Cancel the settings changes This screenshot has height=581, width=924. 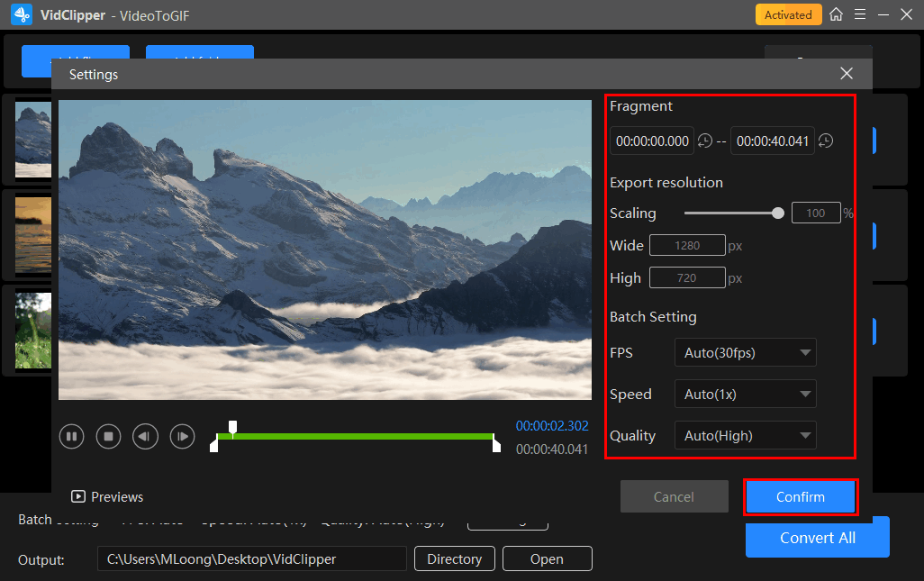674,496
